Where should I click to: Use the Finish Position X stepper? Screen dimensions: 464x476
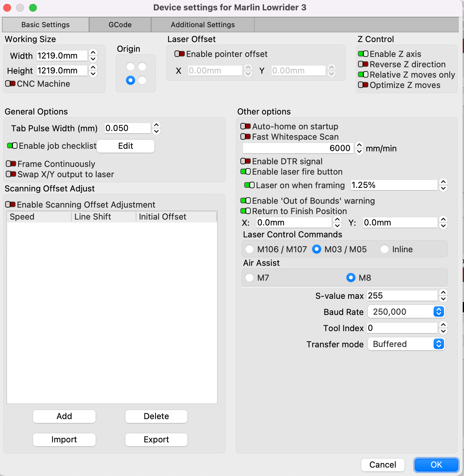pos(337,222)
